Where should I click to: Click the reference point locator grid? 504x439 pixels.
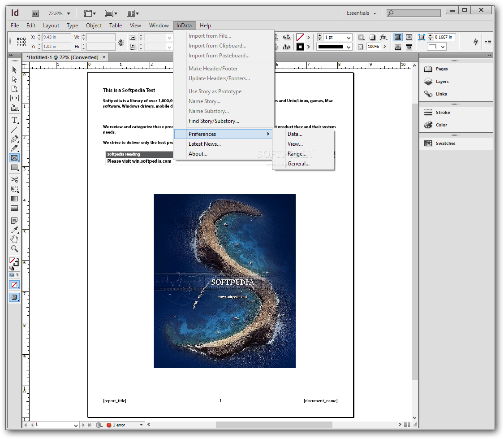tap(21, 42)
